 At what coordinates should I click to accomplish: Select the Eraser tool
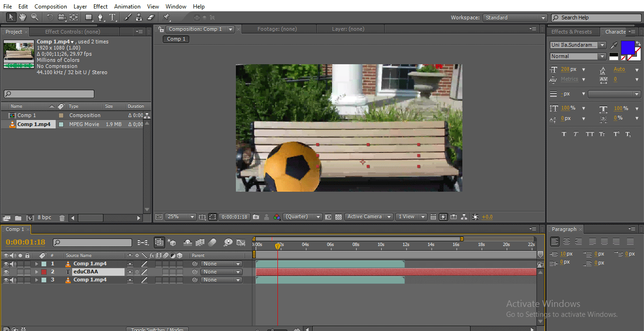[151, 17]
